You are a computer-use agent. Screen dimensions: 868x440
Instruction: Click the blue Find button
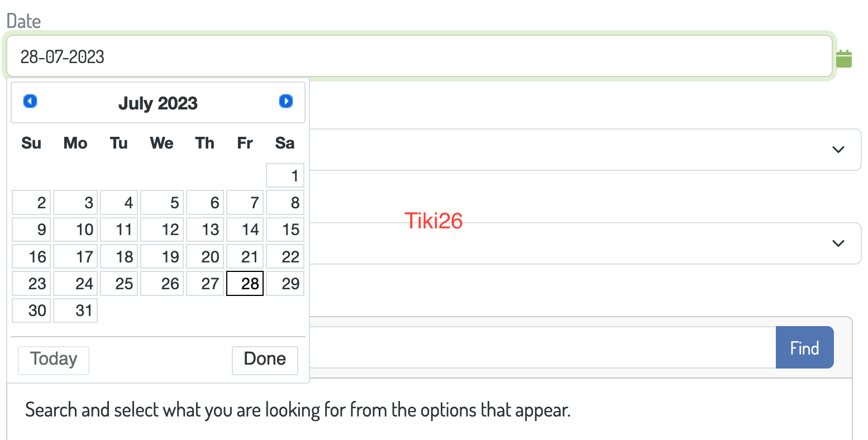click(x=805, y=347)
